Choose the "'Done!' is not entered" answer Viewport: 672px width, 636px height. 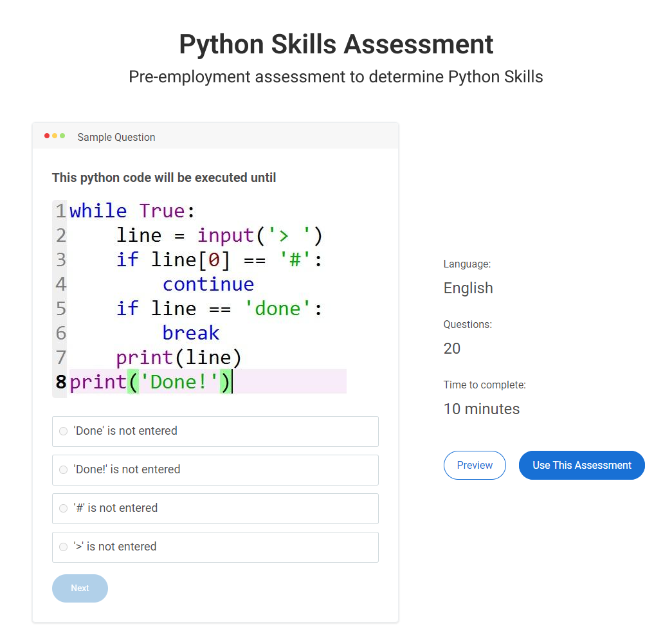63,469
